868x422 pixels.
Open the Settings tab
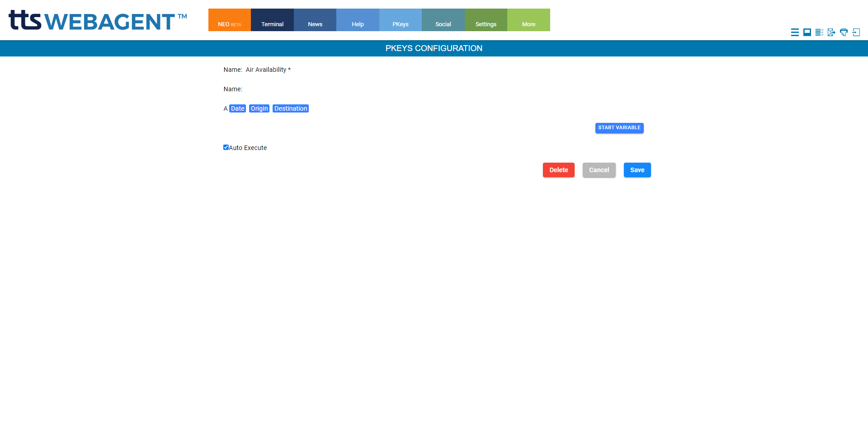(486, 20)
